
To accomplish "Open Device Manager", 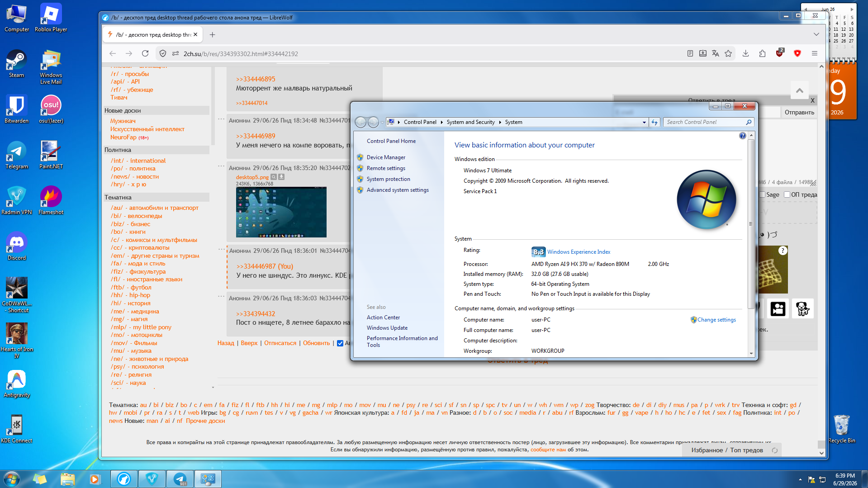I will click(x=386, y=157).
